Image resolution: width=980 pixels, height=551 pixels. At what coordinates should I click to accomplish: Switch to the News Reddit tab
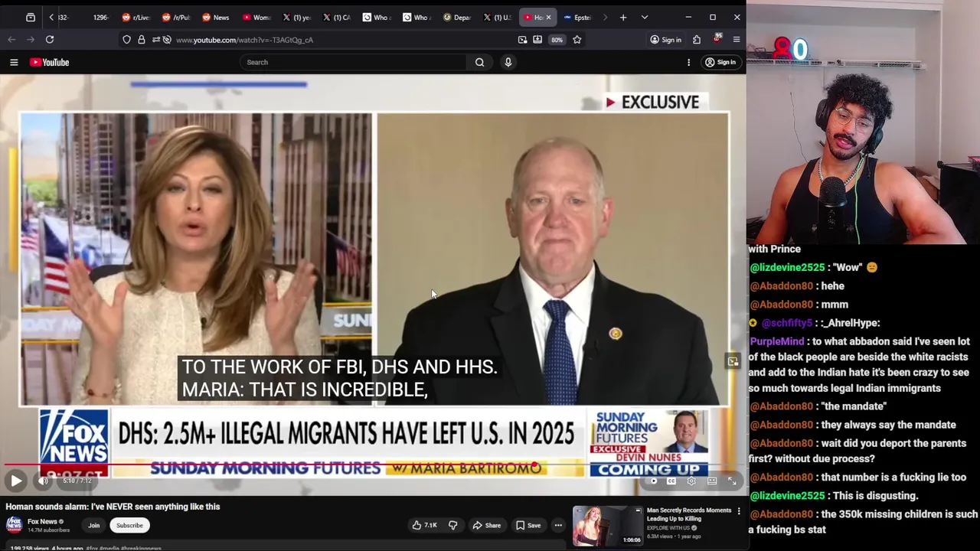(216, 17)
